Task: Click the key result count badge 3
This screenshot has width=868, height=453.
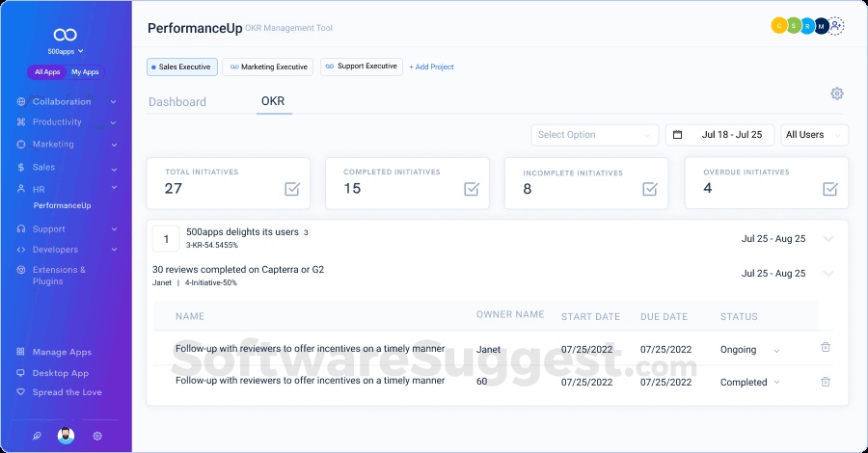Action: point(306,232)
